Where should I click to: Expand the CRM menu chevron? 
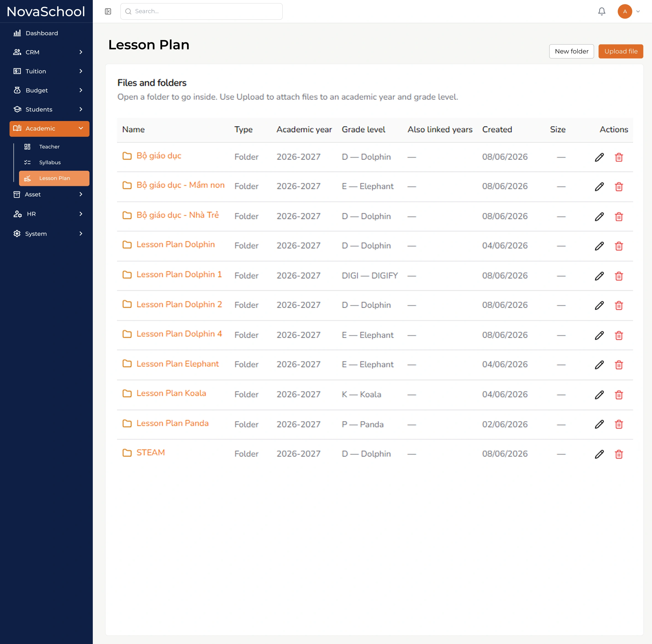click(81, 52)
